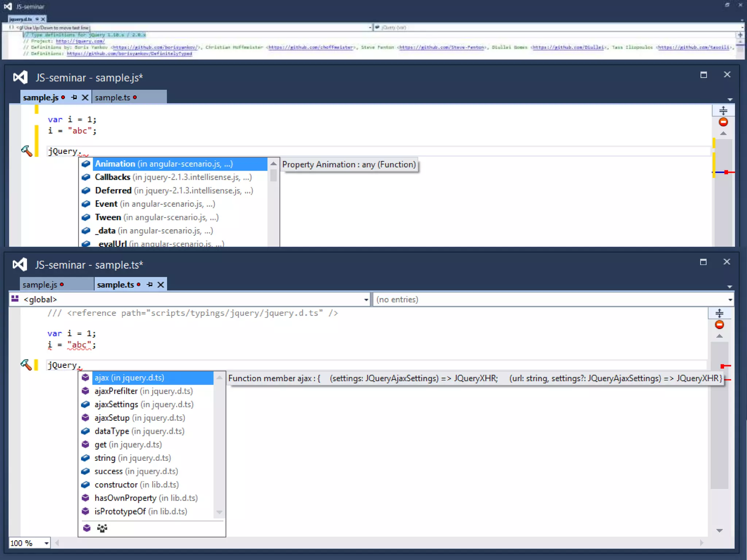The width and height of the screenshot is (747, 560).
Task: Click right arrow of horizontal scrollbar
Action: tap(702, 543)
